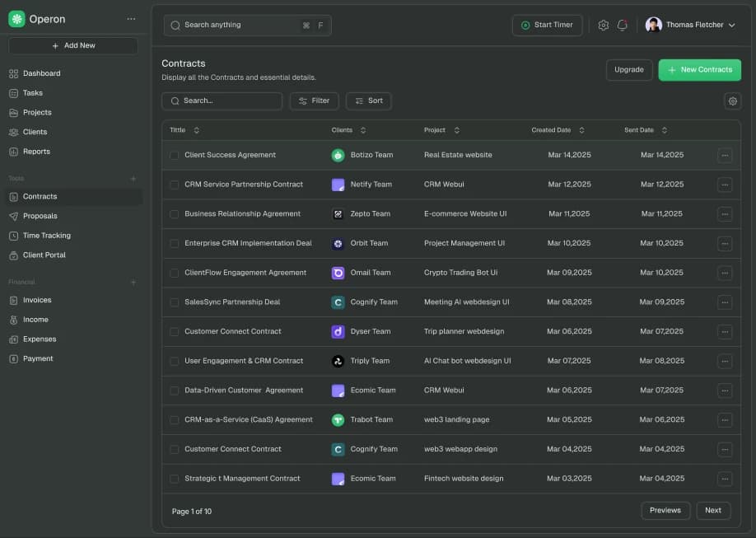Check the checkbox for Client Success Agreement
Screen dimensions: 756x538
pos(175,154)
